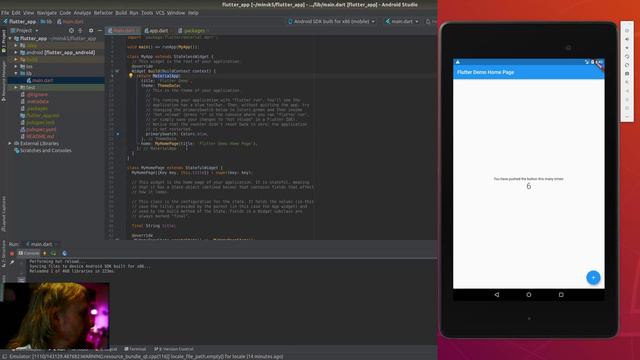Open the Build menu
This screenshot has width=640, height=360.
(121, 13)
